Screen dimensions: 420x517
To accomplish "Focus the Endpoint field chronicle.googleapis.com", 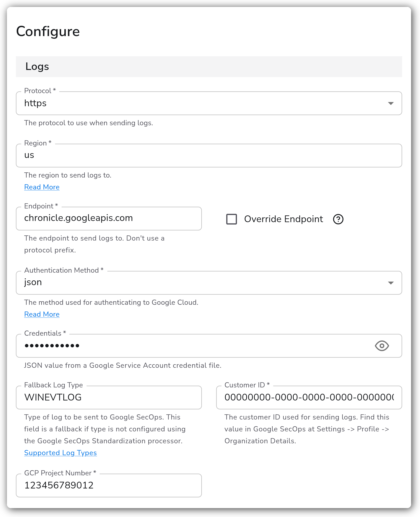I will (109, 218).
